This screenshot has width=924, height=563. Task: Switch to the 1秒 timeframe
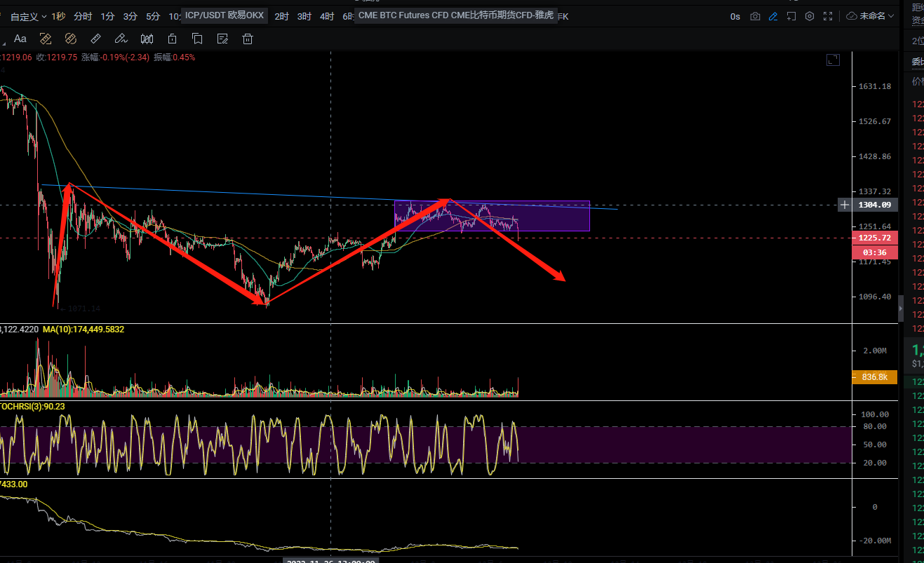point(59,16)
